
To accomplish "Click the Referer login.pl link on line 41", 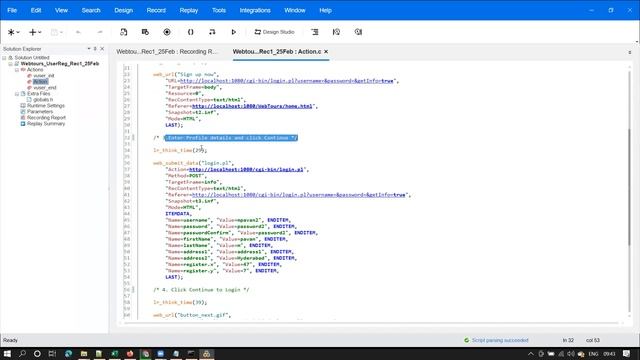I will (299, 195).
